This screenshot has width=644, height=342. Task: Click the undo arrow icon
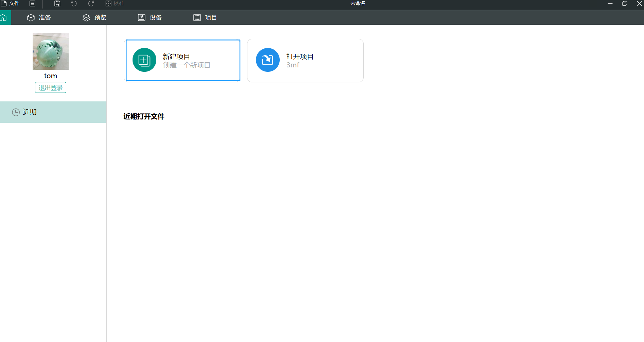[x=74, y=3]
